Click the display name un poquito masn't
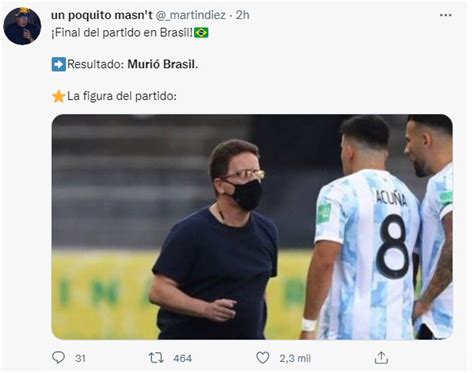Viewport: 474px width, 373px height. click(101, 15)
